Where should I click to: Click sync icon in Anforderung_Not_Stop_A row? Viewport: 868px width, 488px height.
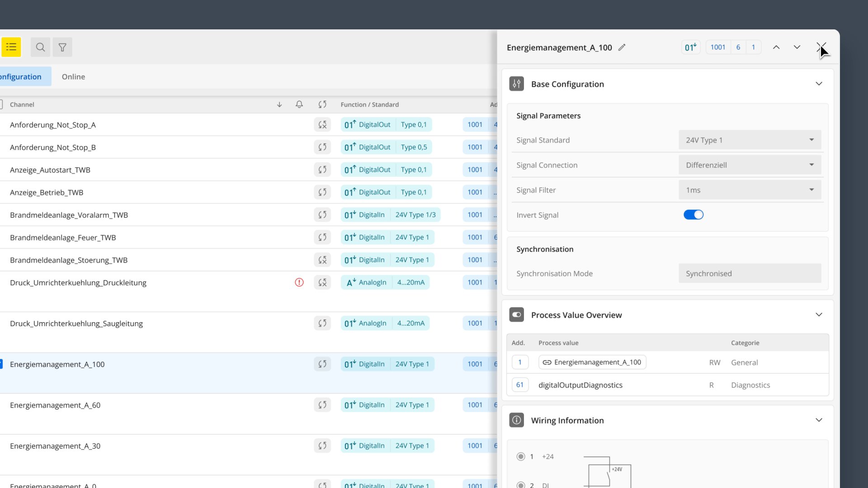pos(322,125)
